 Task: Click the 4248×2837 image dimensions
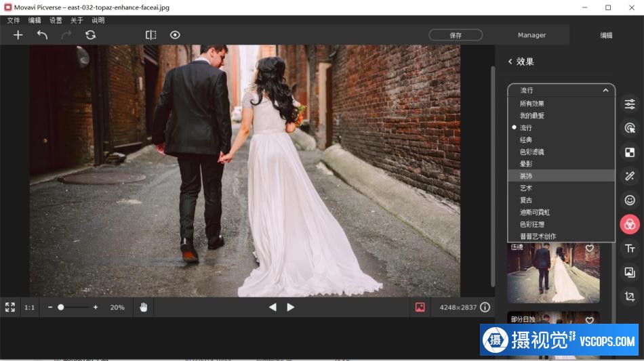click(458, 307)
